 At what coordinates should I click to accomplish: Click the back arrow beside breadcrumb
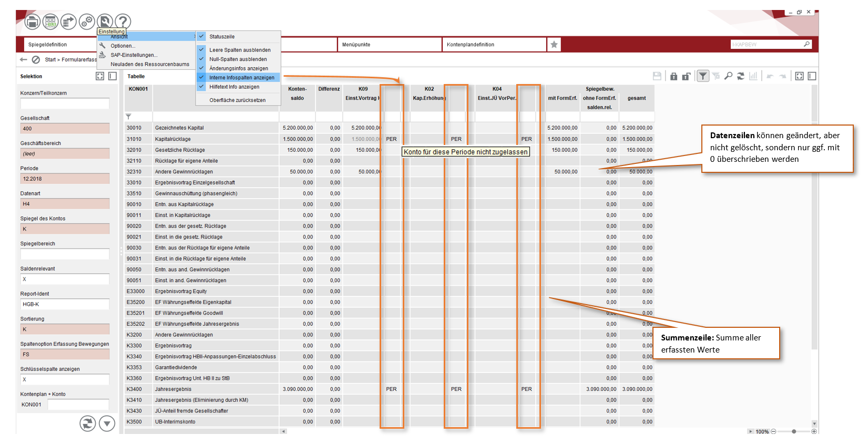pos(24,60)
